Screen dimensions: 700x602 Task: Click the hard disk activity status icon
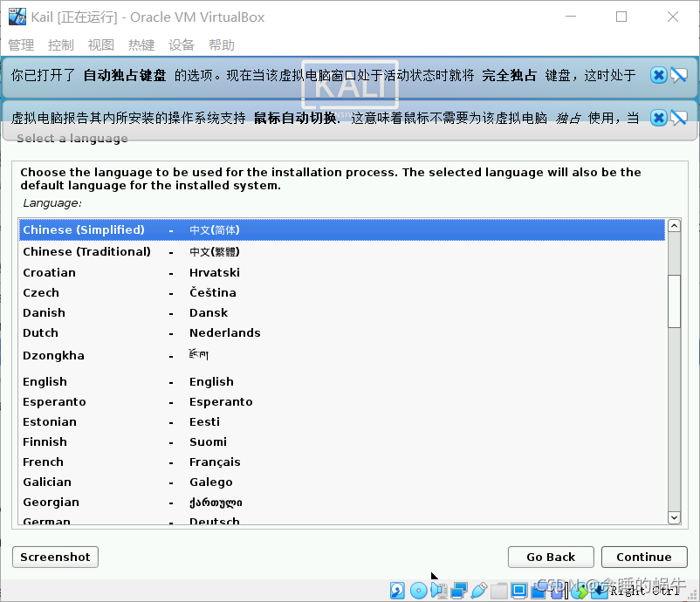tap(397, 591)
